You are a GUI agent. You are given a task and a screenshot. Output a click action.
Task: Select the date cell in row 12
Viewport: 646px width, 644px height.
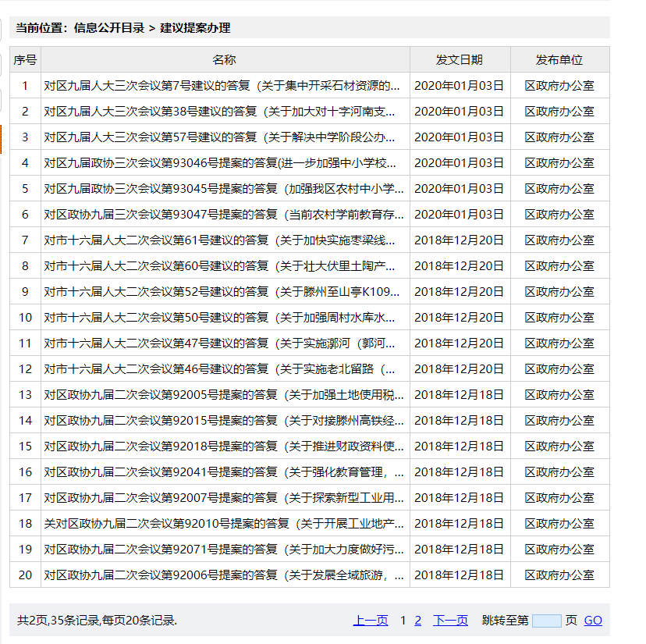point(459,369)
